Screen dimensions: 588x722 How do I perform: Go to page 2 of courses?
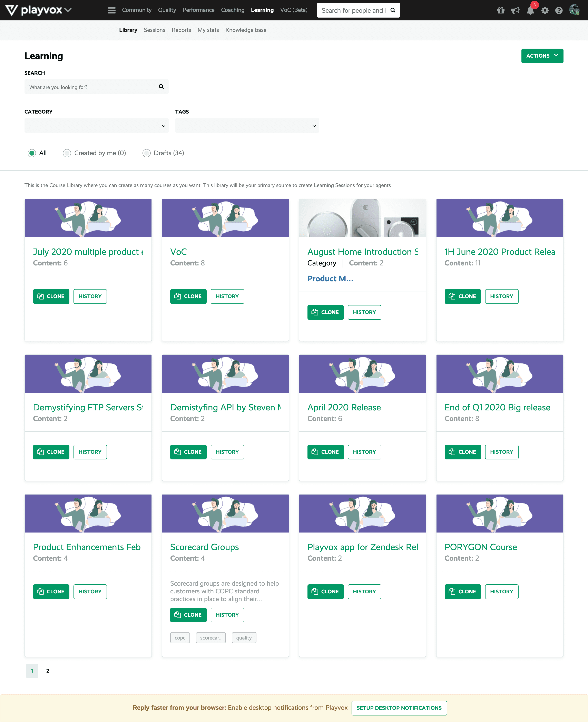tap(48, 671)
